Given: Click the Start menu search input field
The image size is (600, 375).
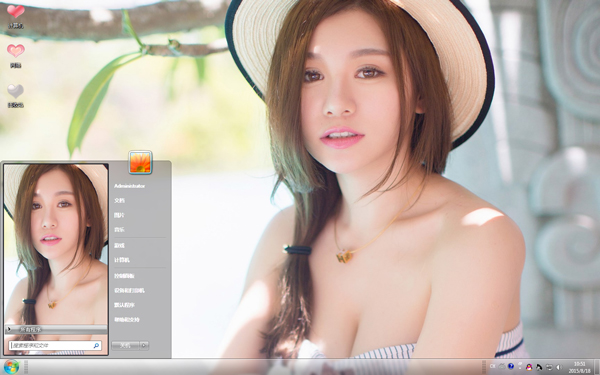Looking at the screenshot, I should (55, 346).
